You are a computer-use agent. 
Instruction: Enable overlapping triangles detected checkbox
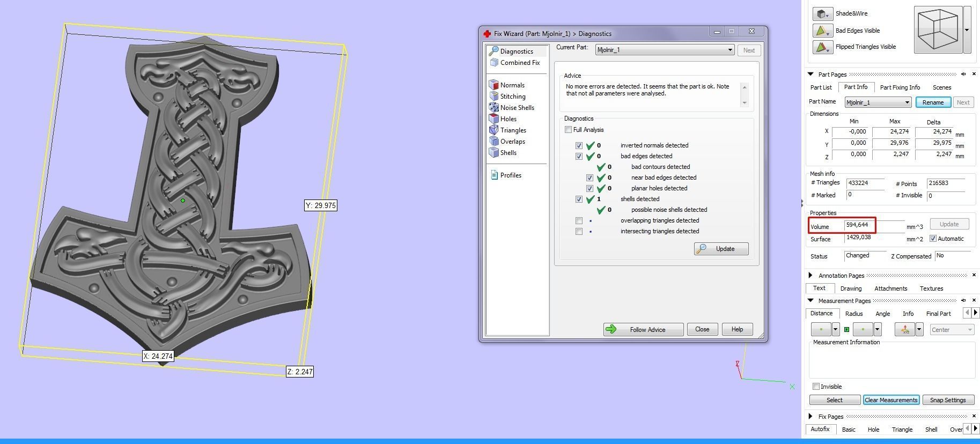pyautogui.click(x=579, y=220)
